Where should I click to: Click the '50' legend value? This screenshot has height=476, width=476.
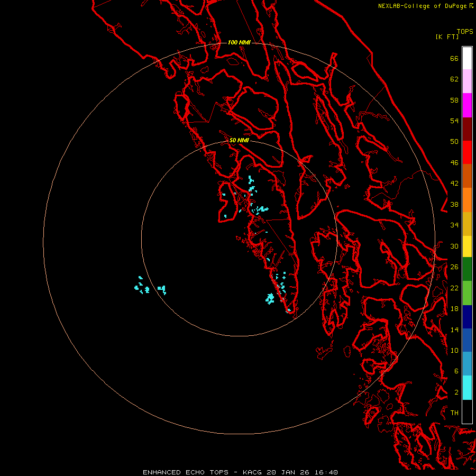[454, 142]
